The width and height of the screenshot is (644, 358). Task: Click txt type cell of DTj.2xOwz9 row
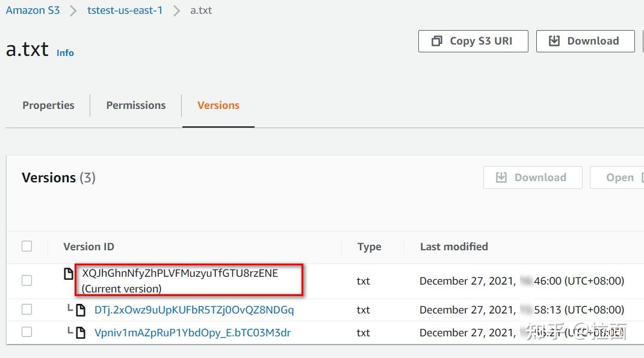[x=363, y=310]
